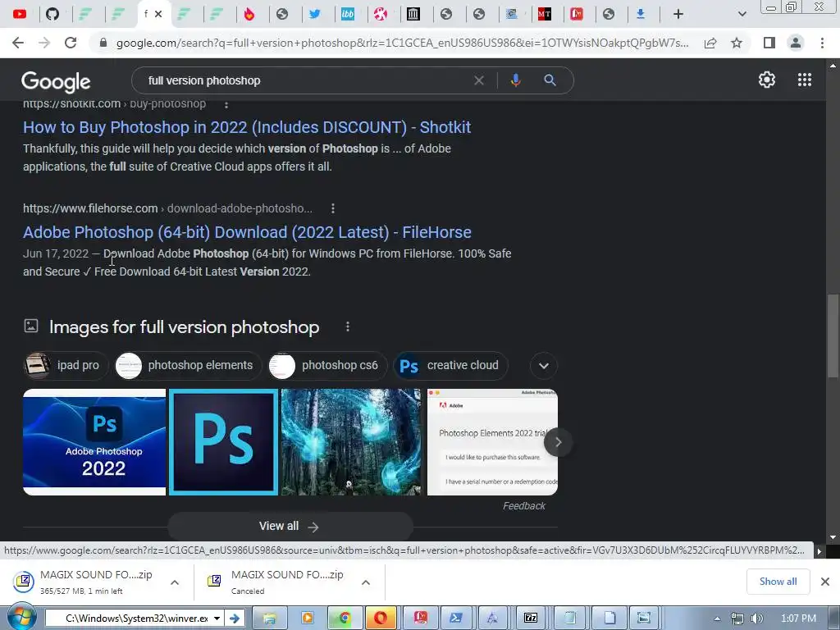
Task: Click the taskbar address Go arrow
Action: (234, 619)
